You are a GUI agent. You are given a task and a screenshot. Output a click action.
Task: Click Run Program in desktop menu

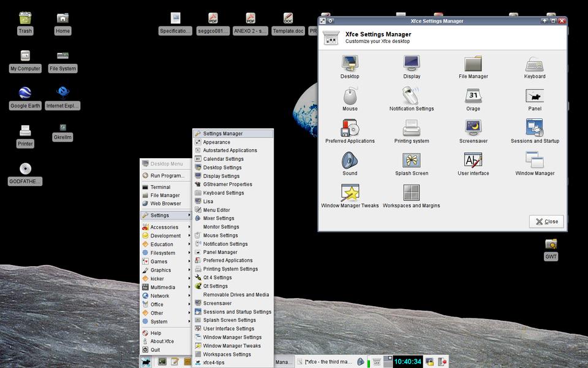167,175
